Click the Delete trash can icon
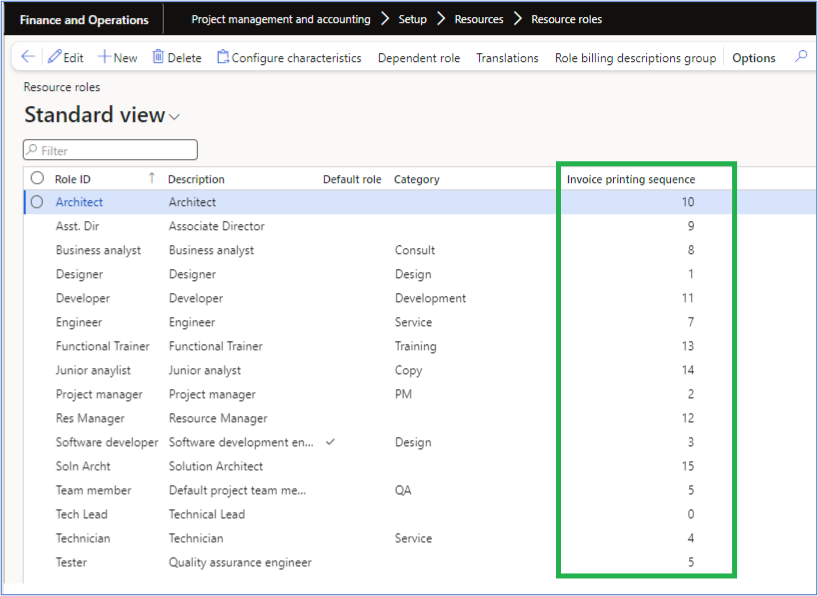 pos(158,57)
